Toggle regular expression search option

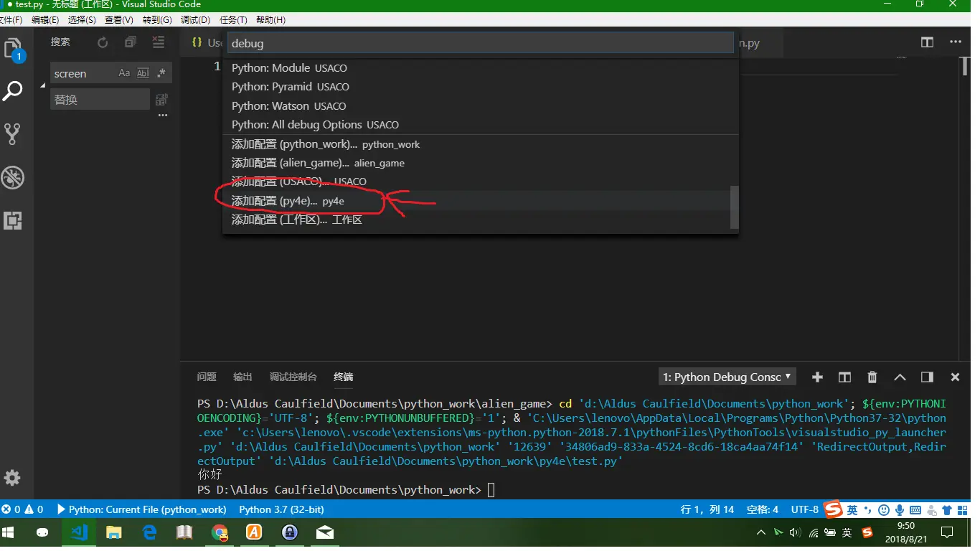tap(161, 73)
